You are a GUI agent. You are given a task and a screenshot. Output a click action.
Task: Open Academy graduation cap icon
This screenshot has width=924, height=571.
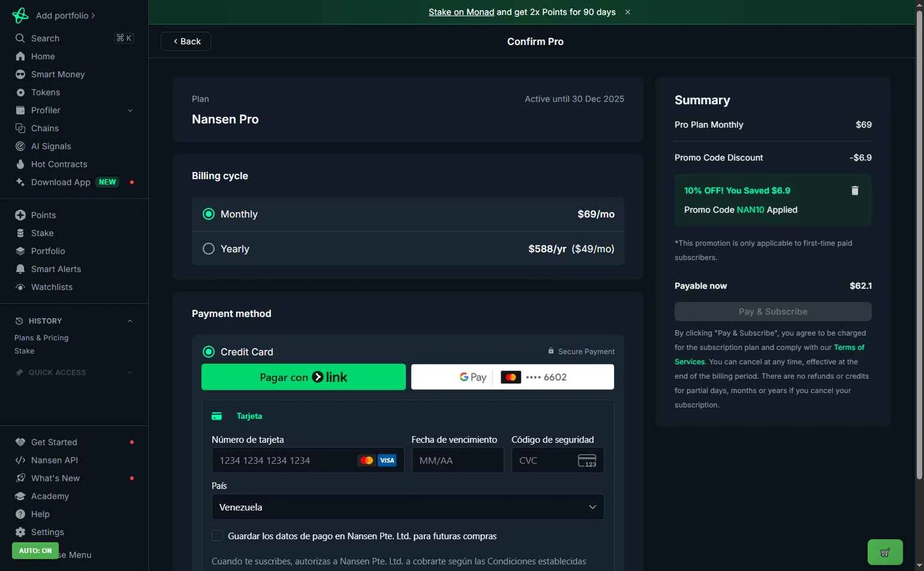pos(20,496)
